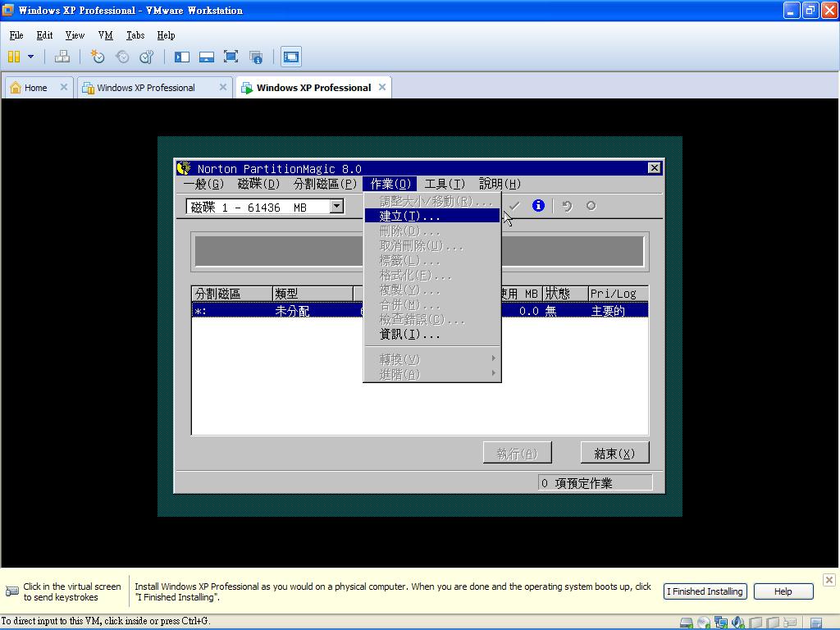Open the VMware Edit menu

(44, 35)
